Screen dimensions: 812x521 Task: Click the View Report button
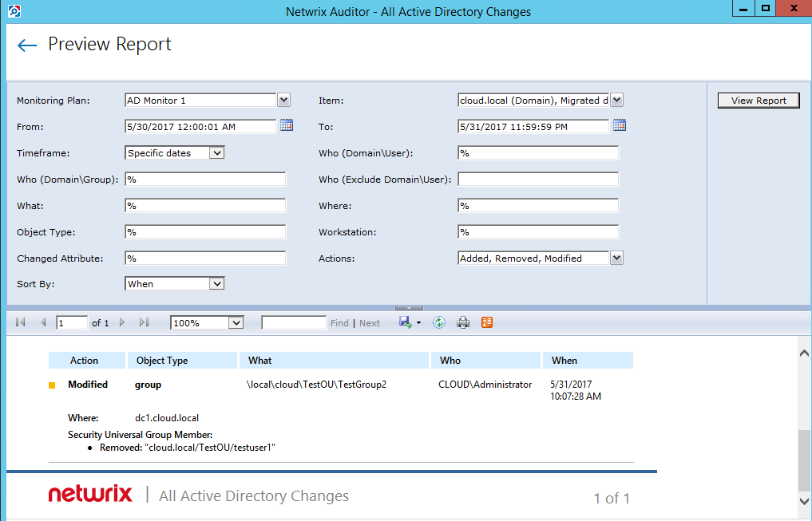click(759, 101)
